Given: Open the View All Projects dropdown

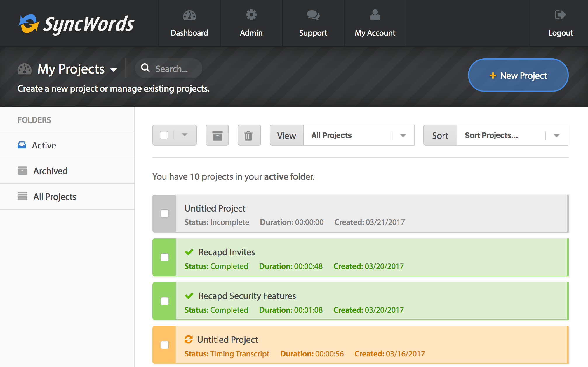Looking at the screenshot, I should tap(359, 135).
